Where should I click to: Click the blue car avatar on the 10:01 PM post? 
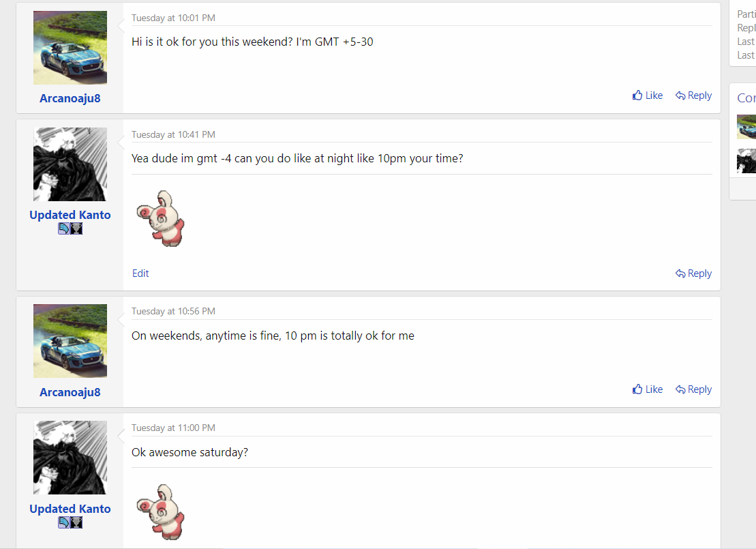point(70,48)
